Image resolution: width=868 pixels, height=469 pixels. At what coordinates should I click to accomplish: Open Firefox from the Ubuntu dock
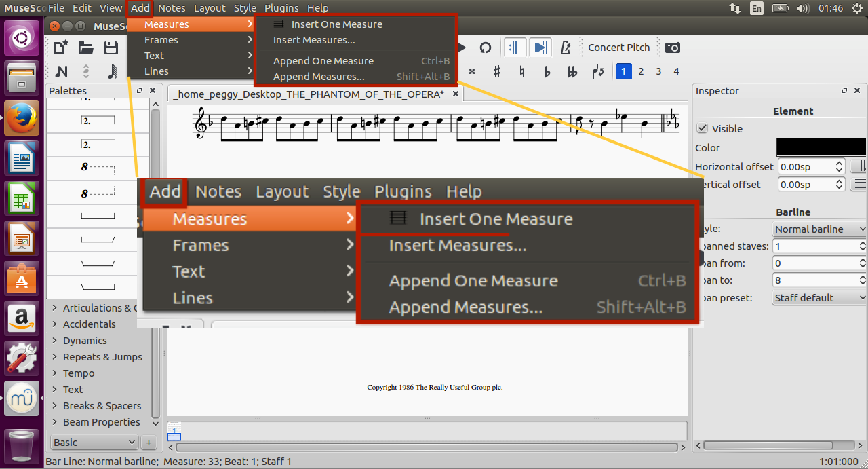[x=22, y=117]
